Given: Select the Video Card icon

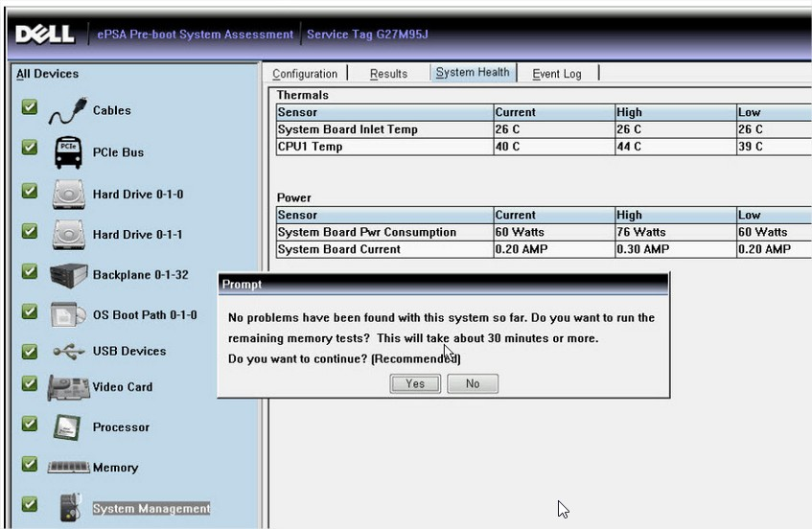Looking at the screenshot, I should [x=68, y=387].
